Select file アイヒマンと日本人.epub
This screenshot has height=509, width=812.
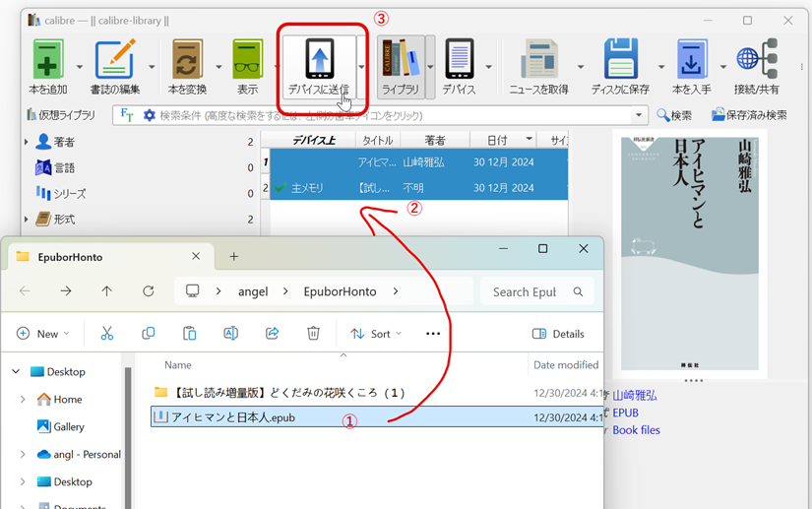(x=377, y=416)
